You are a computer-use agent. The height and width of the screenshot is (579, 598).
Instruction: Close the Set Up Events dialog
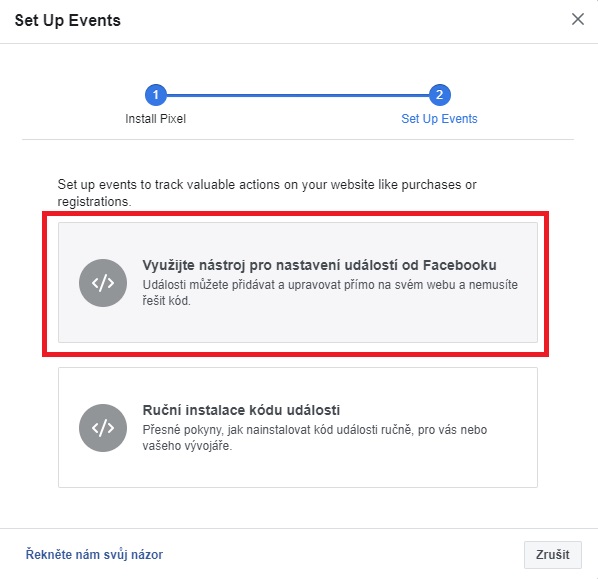point(578,19)
